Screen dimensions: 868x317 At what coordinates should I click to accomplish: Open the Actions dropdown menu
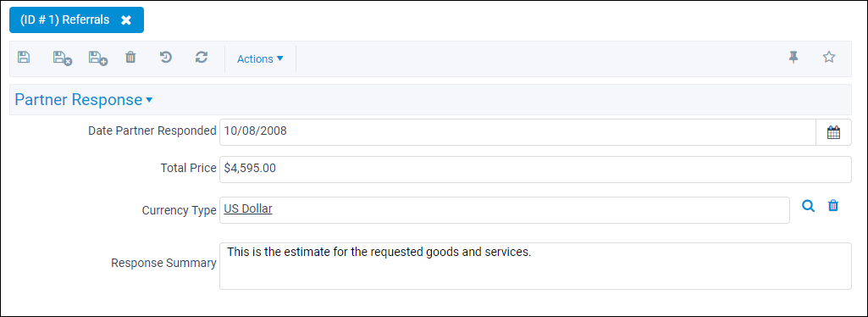point(260,58)
